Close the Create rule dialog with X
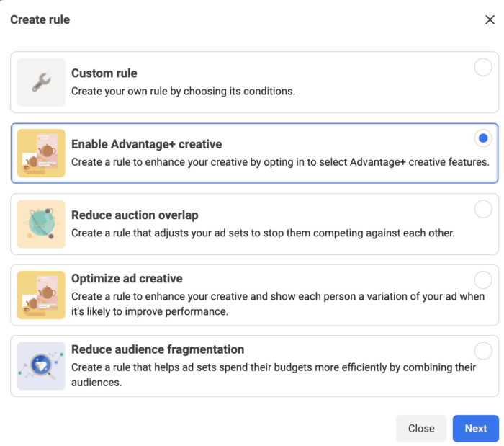The height and width of the screenshot is (446, 504). 490,19
